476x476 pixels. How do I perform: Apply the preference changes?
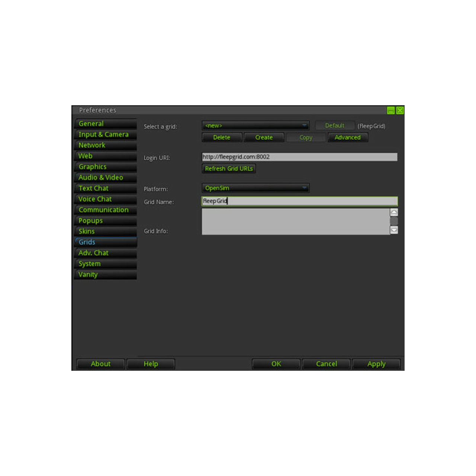click(376, 364)
